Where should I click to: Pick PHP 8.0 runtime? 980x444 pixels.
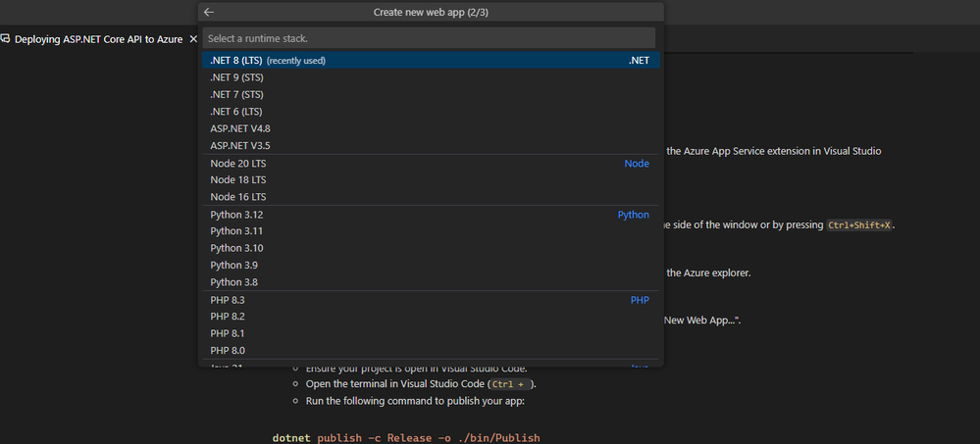coord(432,350)
